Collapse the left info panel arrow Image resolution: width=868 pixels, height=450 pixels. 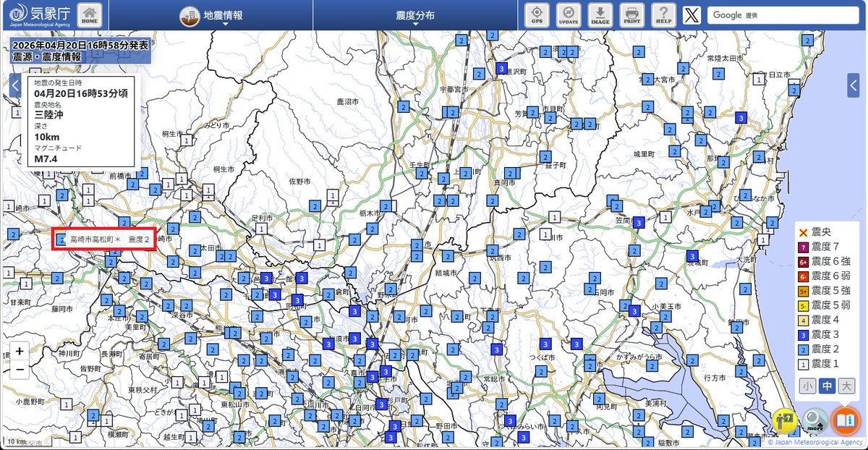pos(15,85)
